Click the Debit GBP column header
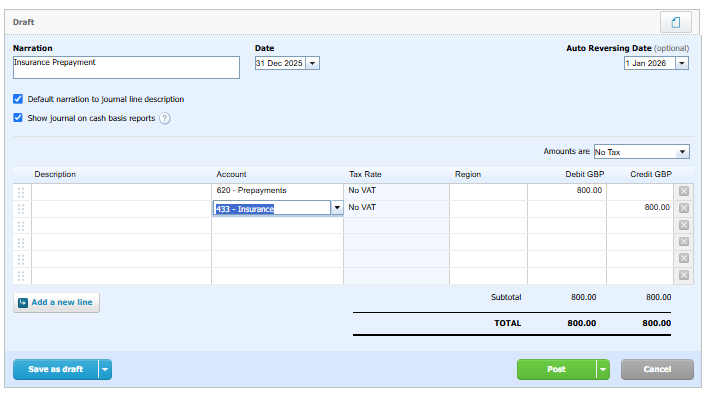707x398 pixels. (585, 174)
